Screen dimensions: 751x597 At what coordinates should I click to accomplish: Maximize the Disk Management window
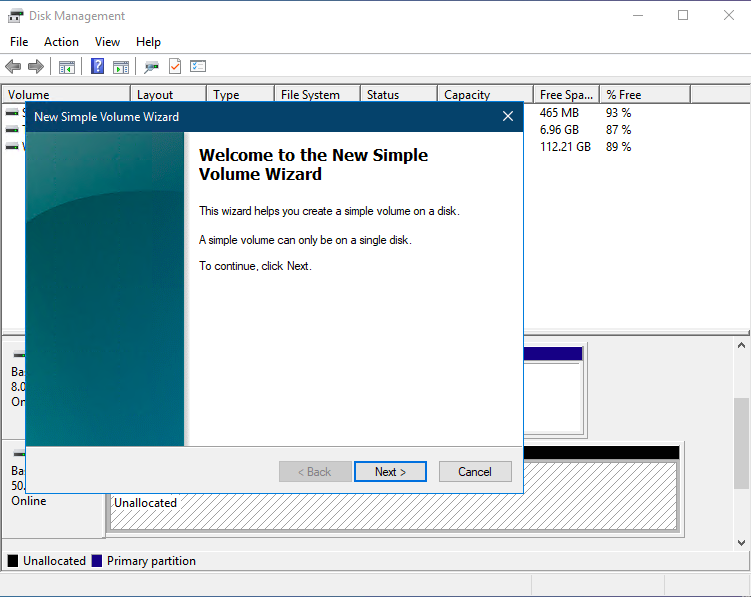click(683, 15)
